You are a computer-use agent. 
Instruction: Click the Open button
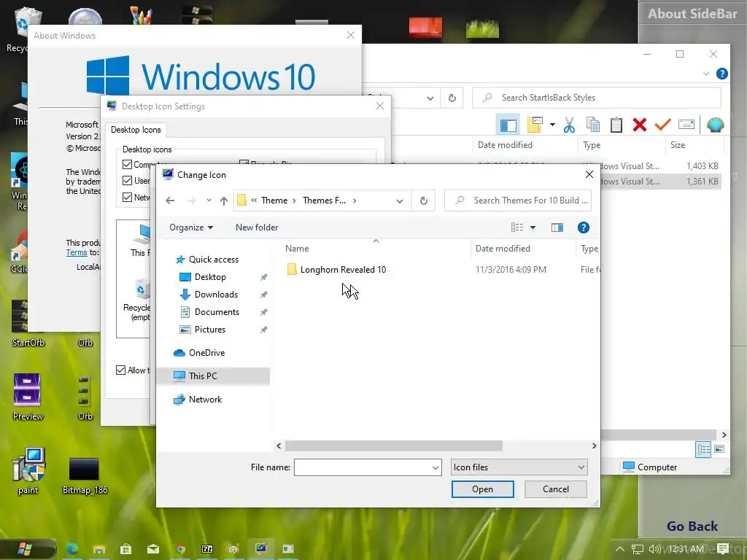[483, 489]
